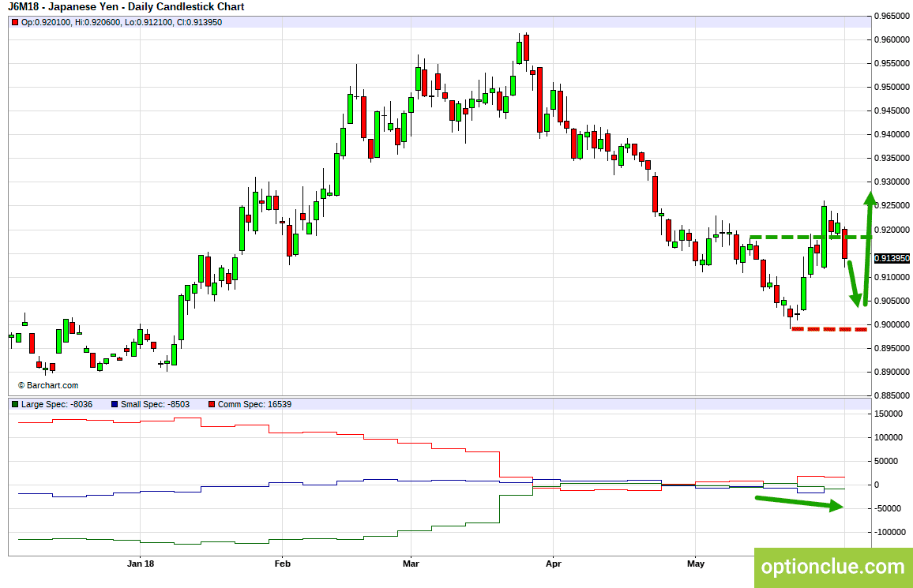Click the 50000 axis label in the lower panel
Screen dimensions: 913x588
click(x=885, y=461)
